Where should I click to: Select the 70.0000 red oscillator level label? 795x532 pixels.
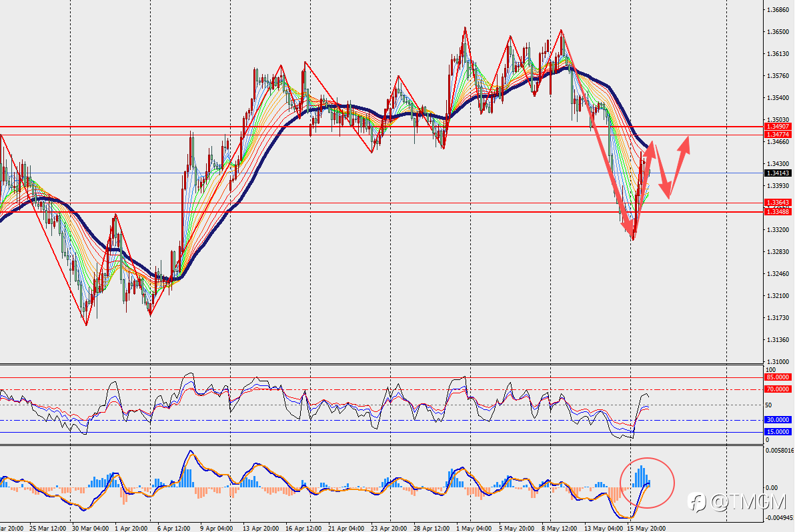(x=778, y=389)
